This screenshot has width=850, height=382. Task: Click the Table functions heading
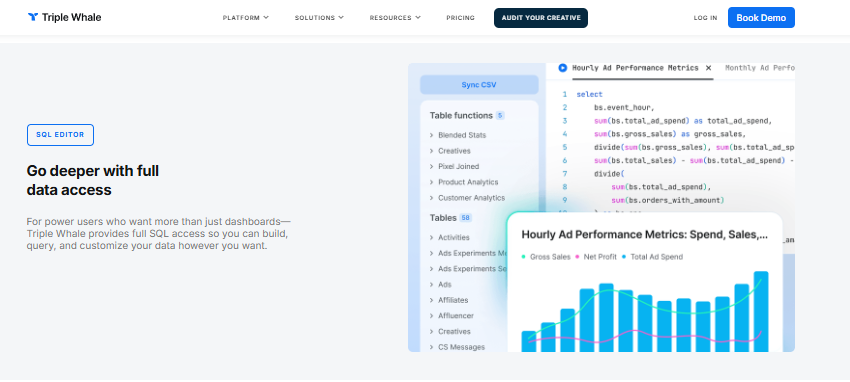461,115
